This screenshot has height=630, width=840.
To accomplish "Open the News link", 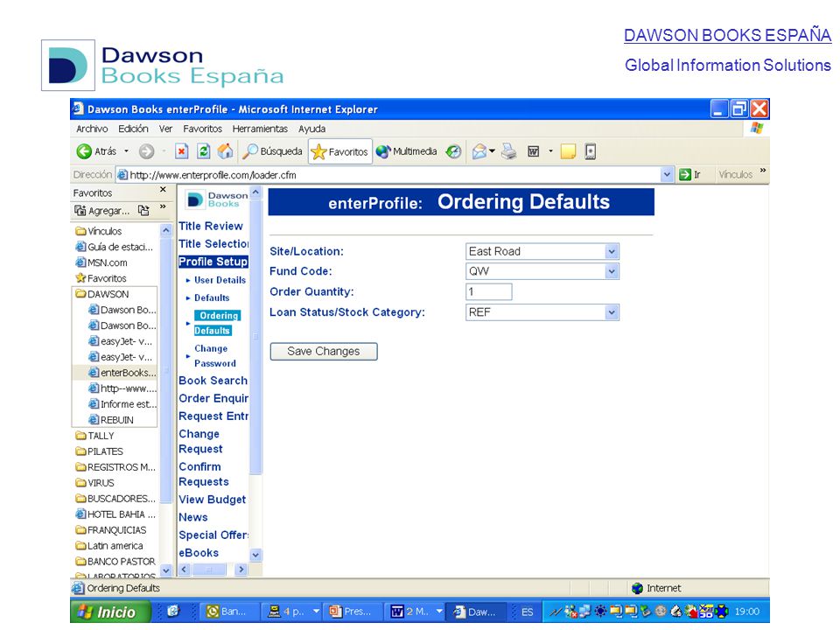I will click(192, 517).
